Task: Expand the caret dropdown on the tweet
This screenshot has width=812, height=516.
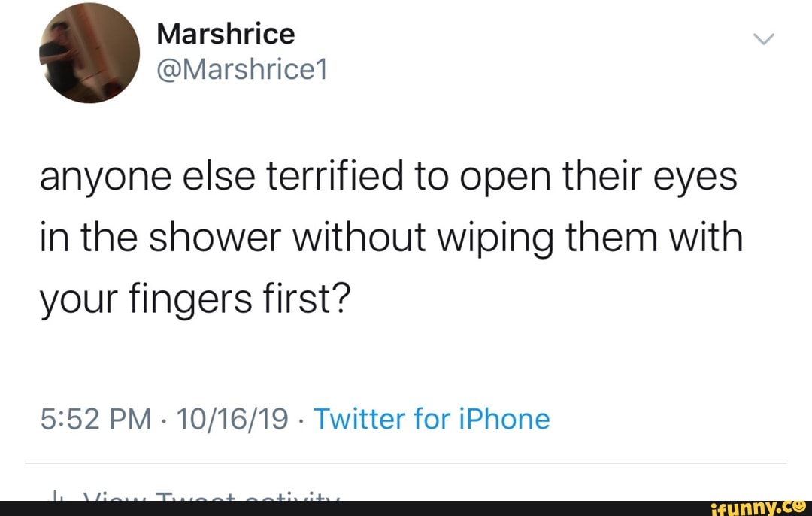Action: pos(765,40)
